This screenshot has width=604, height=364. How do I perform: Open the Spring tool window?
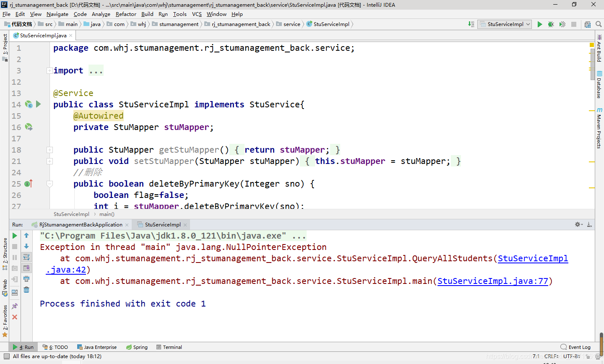click(137, 347)
